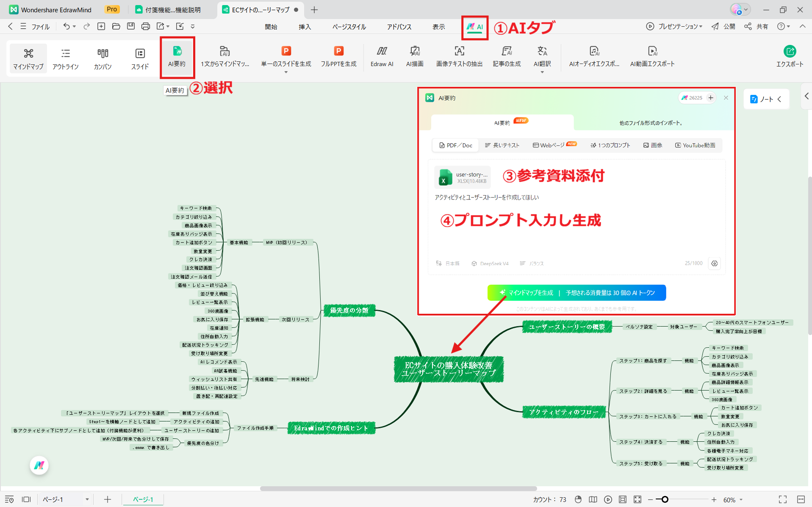Image resolution: width=812 pixels, height=507 pixels.
Task: Open the プレゼンテーション dropdown
Action: (674, 26)
